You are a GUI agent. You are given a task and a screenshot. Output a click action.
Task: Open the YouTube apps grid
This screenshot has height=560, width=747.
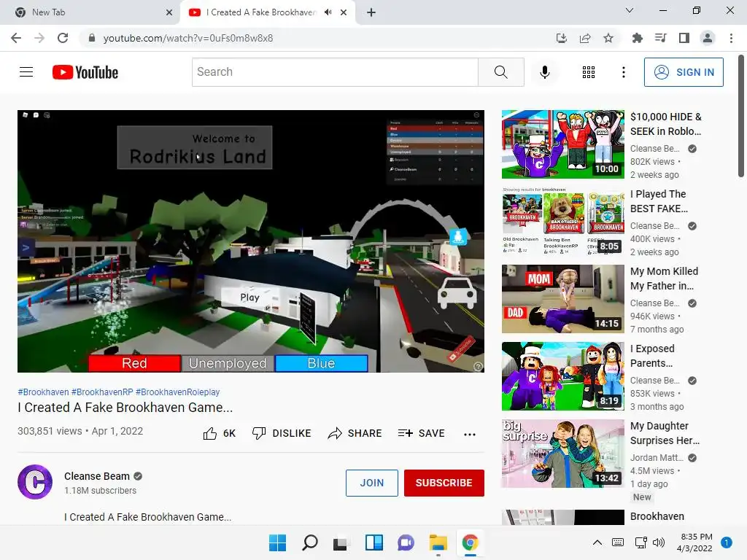pyautogui.click(x=589, y=72)
